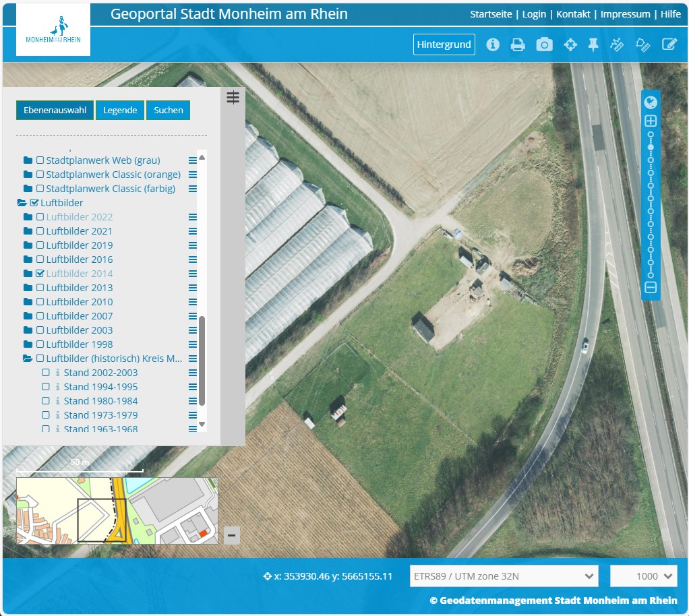Check the Stand 2002-2003 checkbox
Screen dimensions: 689x616
[x=46, y=373]
